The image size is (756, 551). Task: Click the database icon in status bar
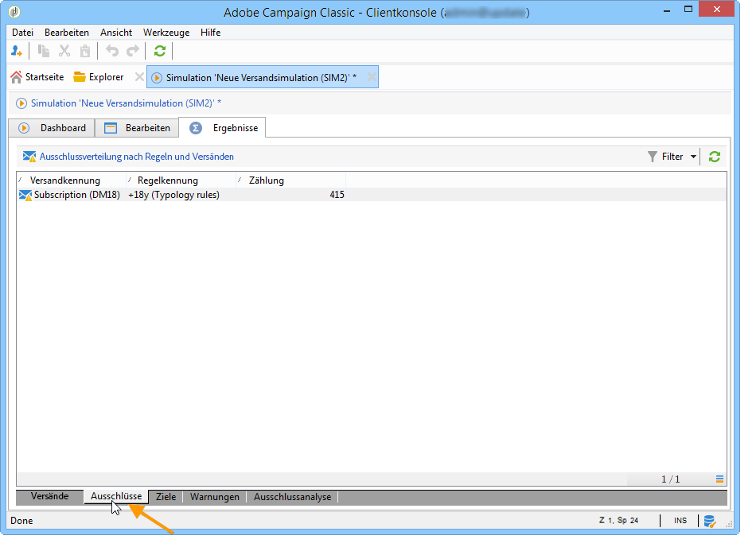[x=709, y=521]
